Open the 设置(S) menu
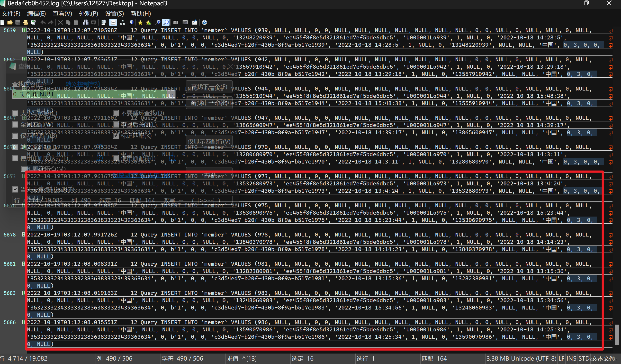 click(114, 14)
